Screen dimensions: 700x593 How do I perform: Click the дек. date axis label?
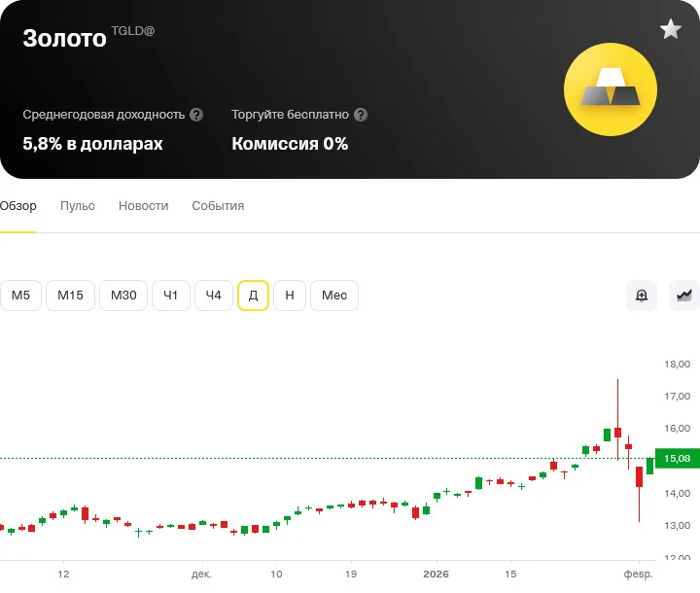(x=202, y=574)
